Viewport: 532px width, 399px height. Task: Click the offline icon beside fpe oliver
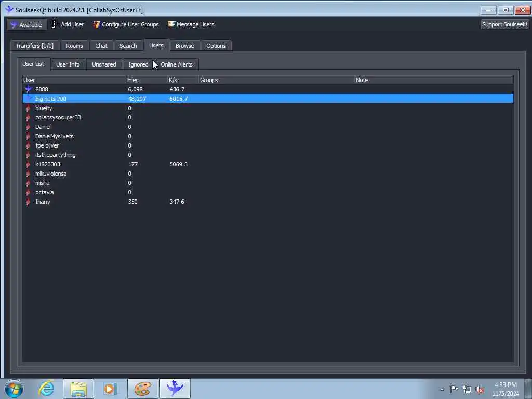(x=28, y=145)
